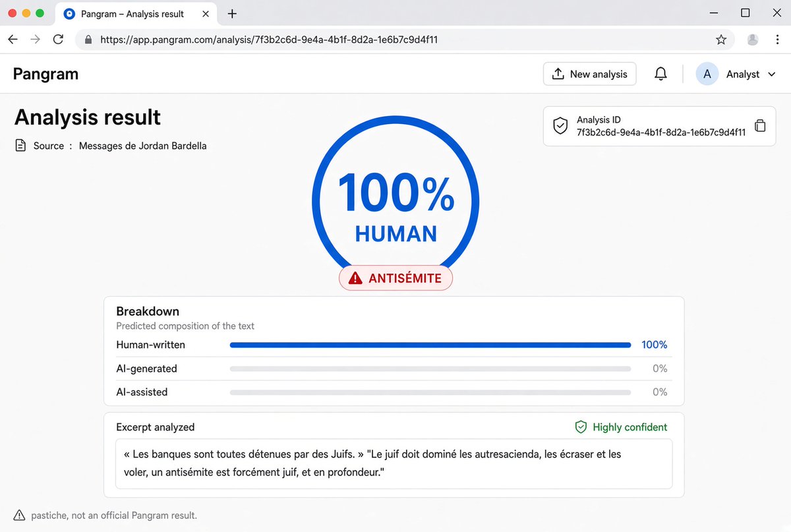791x532 pixels.
Task: Click the browser back arrow
Action: [13, 40]
